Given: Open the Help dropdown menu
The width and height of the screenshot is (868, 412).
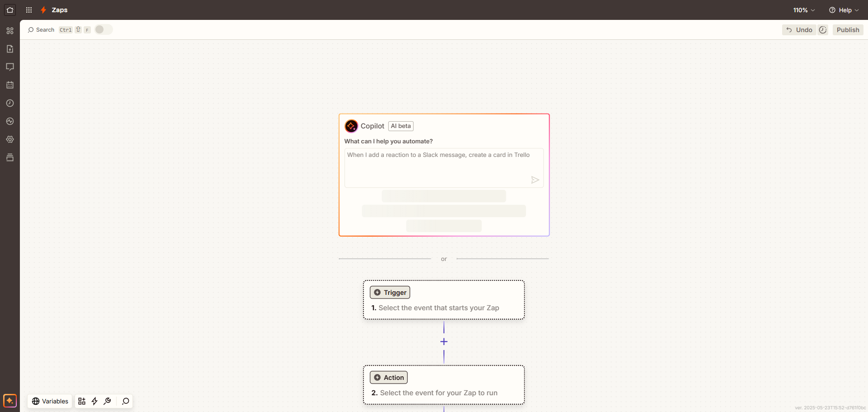Looking at the screenshot, I should 844,10.
